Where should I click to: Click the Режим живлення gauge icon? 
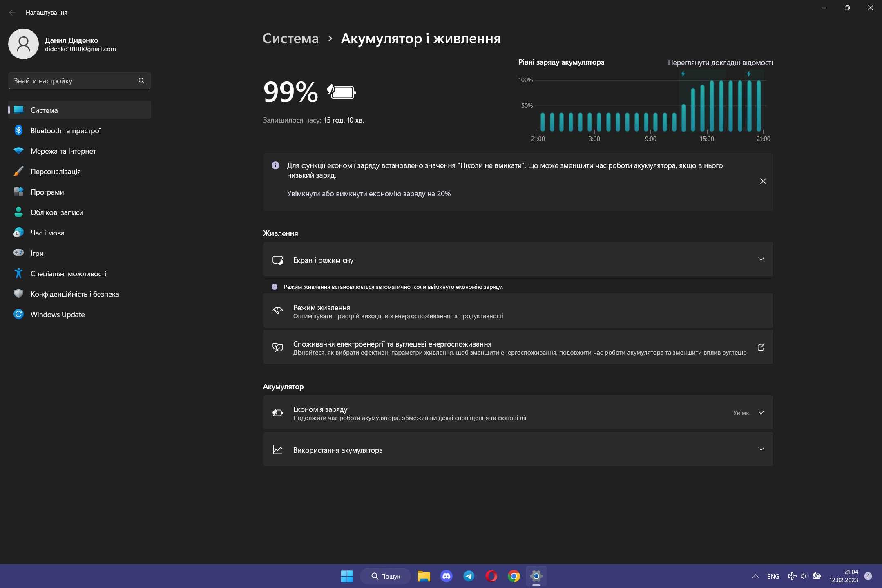(278, 311)
